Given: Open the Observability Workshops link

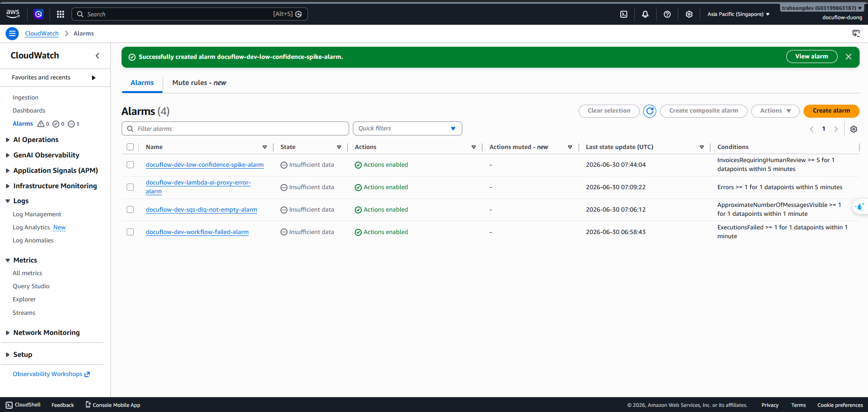Looking at the screenshot, I should tap(51, 374).
